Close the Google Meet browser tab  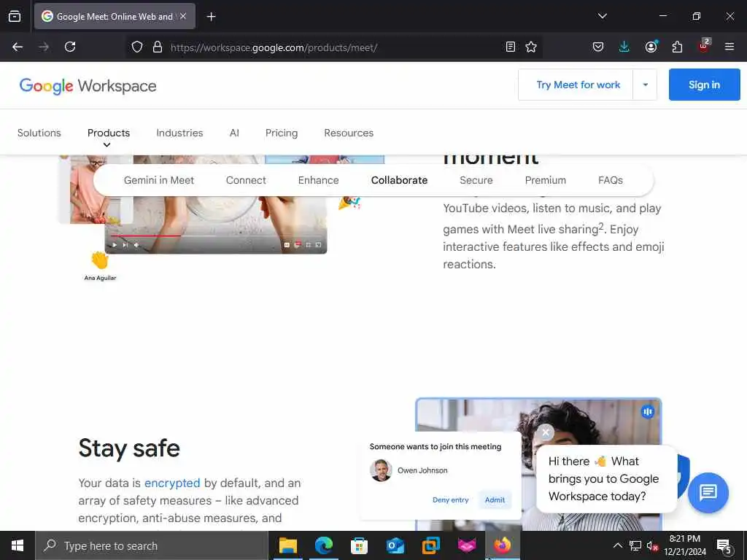(x=183, y=16)
